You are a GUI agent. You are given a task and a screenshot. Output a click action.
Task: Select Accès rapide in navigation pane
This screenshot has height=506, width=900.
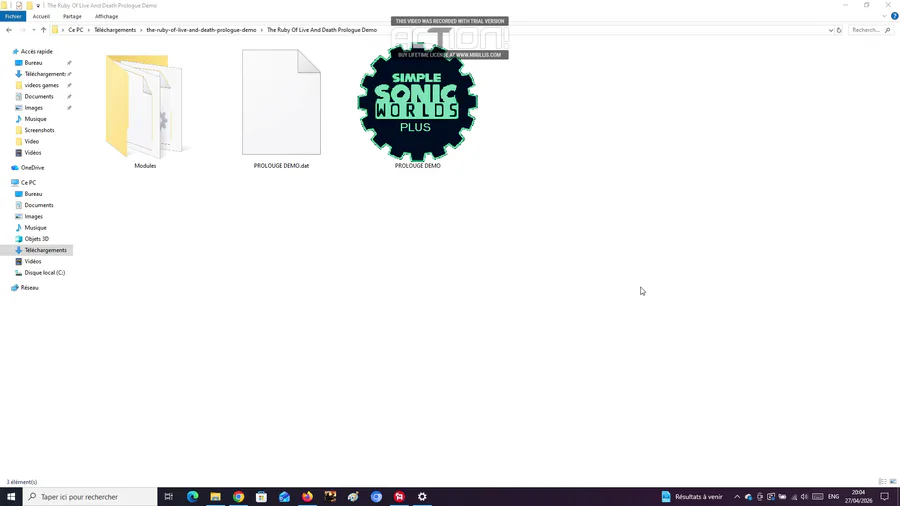pos(37,52)
